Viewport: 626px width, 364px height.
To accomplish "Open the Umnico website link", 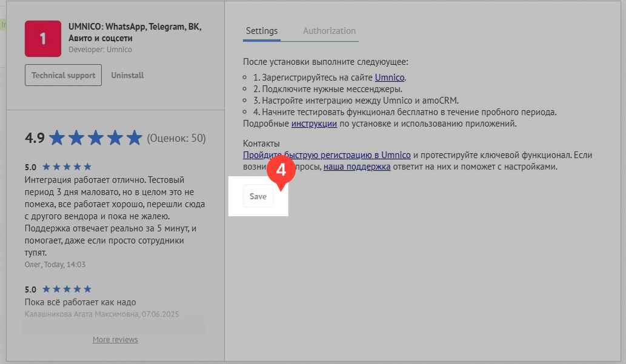I will 390,78.
